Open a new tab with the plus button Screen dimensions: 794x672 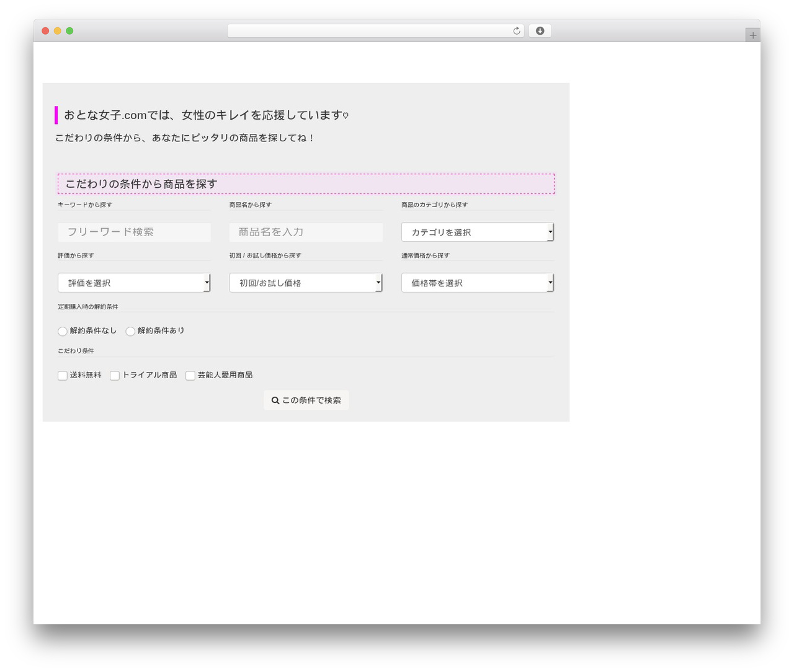pyautogui.click(x=752, y=35)
